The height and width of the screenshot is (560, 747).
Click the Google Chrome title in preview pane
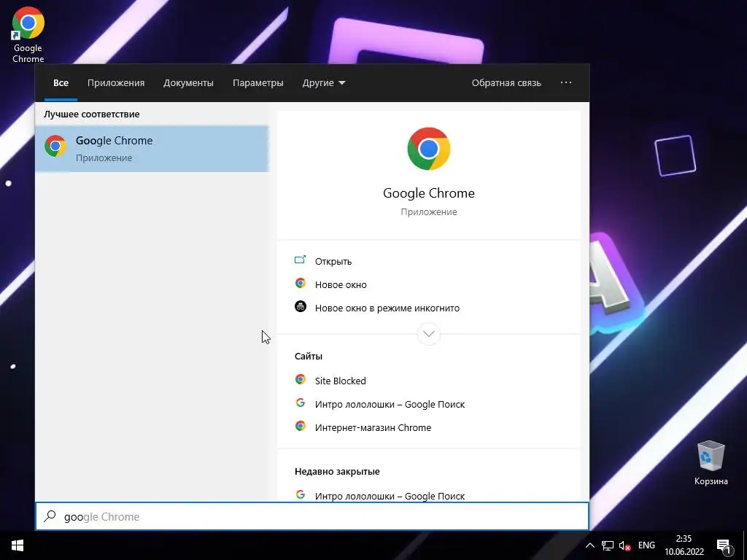pos(429,192)
